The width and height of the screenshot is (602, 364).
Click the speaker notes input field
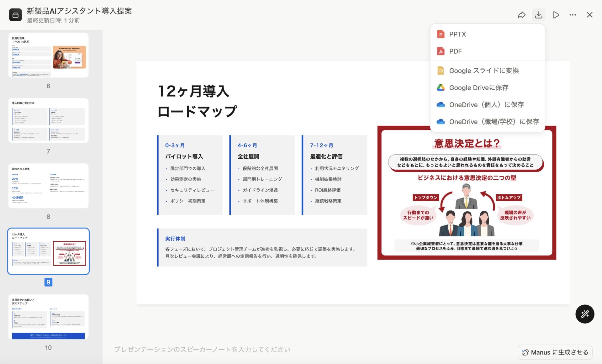282,349
